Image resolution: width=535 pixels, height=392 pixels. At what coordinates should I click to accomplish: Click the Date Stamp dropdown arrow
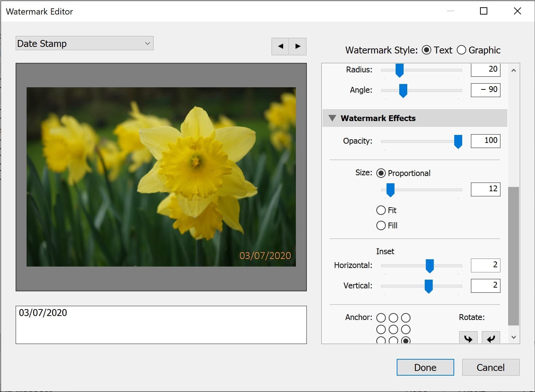pos(147,43)
